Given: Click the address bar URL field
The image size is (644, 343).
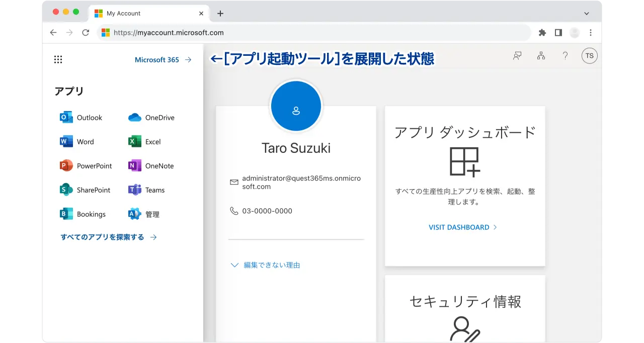Looking at the screenshot, I should 314,32.
